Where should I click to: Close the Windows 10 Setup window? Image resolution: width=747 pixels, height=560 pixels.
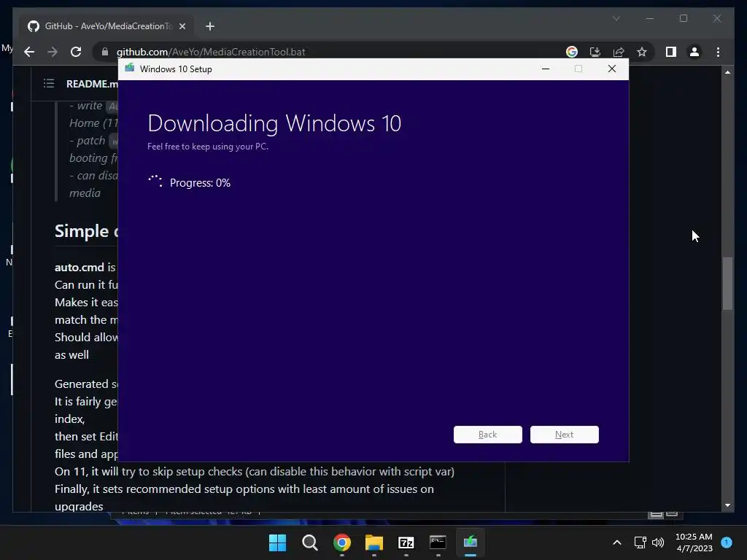click(612, 69)
